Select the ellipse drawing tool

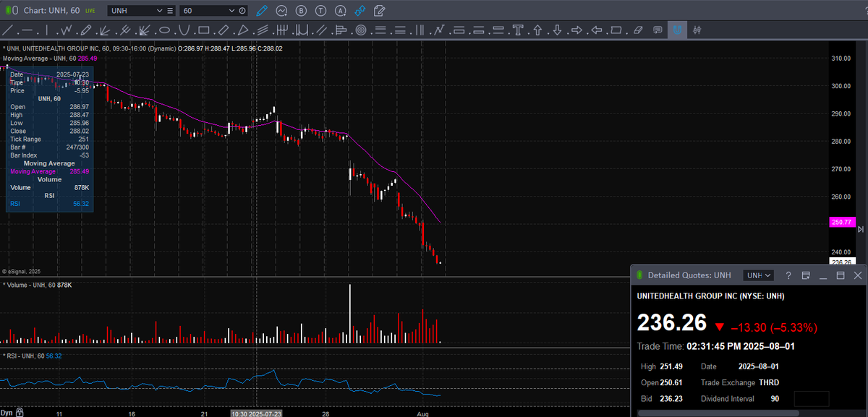pyautogui.click(x=164, y=30)
